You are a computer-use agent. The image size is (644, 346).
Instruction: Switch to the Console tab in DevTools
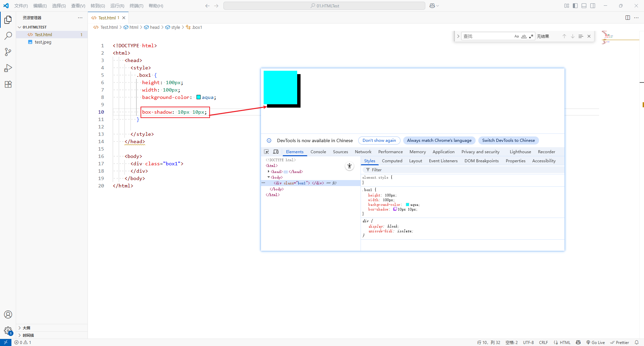tap(318, 152)
